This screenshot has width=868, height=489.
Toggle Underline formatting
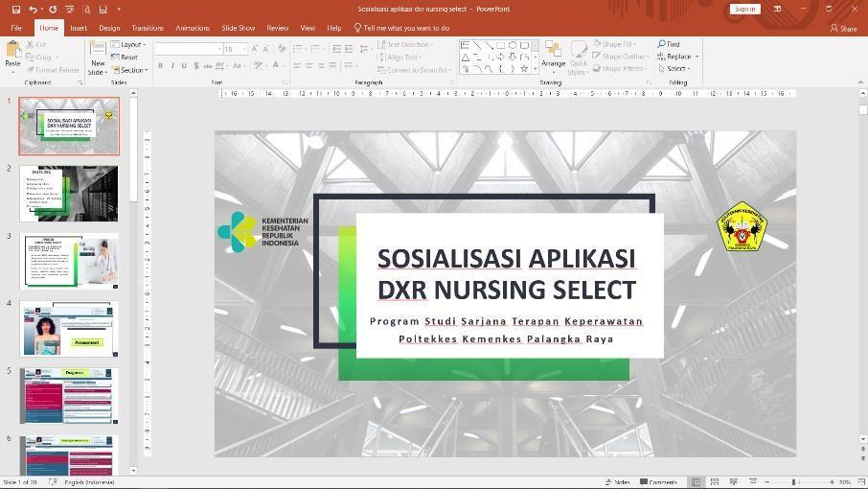click(184, 65)
